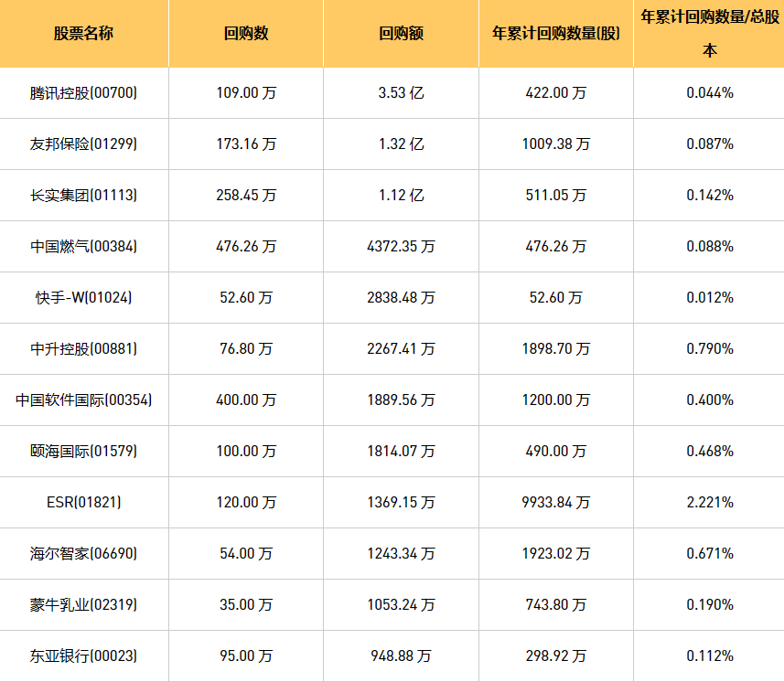784x682 pixels.
Task: Click the 回购额 column header
Action: click(x=401, y=34)
